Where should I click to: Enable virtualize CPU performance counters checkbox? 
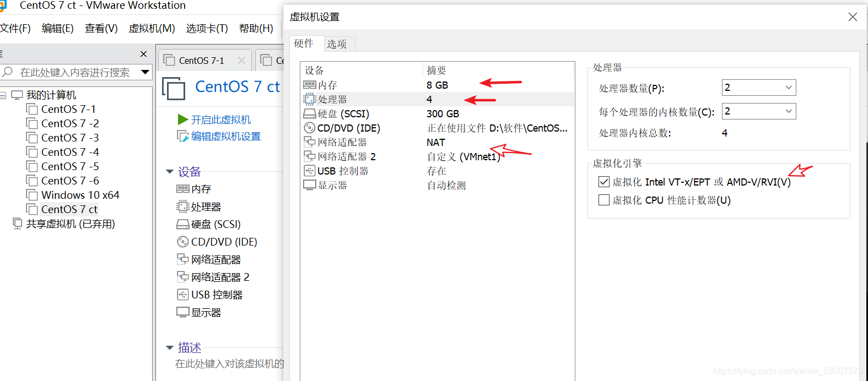(x=604, y=200)
